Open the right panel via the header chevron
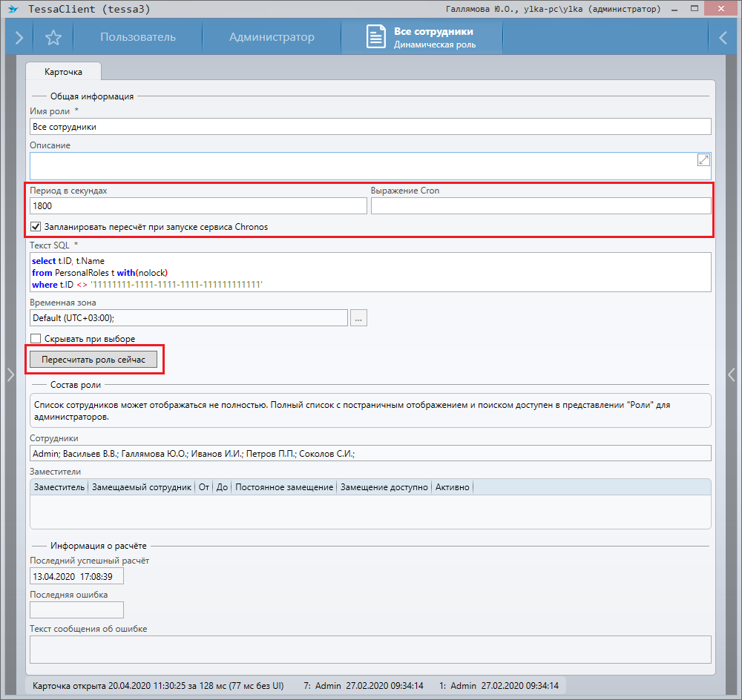 [x=723, y=38]
